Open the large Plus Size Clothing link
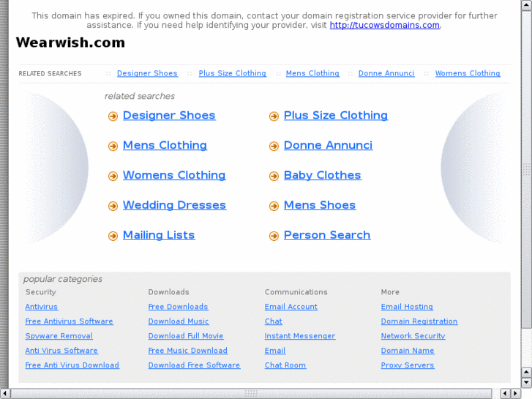The width and height of the screenshot is (532, 399). [336, 116]
